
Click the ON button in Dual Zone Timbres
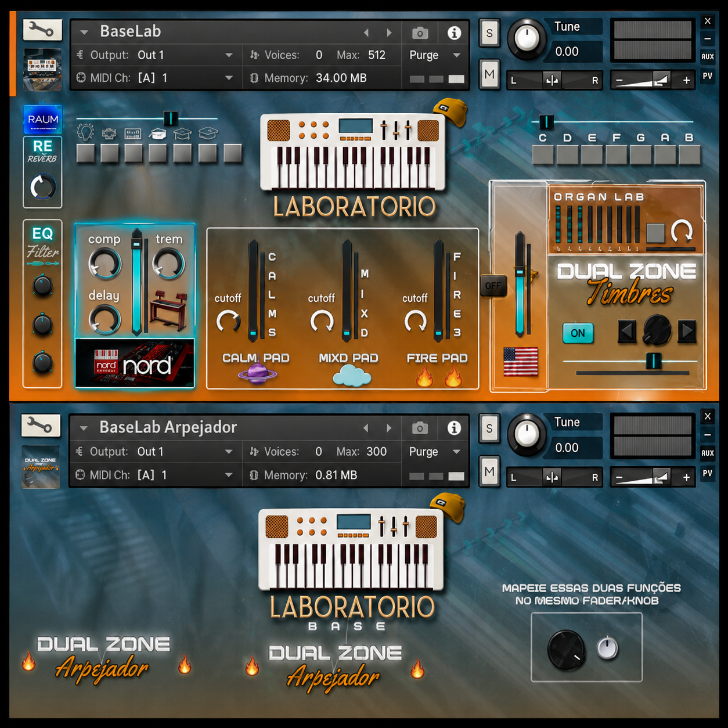pyautogui.click(x=578, y=333)
